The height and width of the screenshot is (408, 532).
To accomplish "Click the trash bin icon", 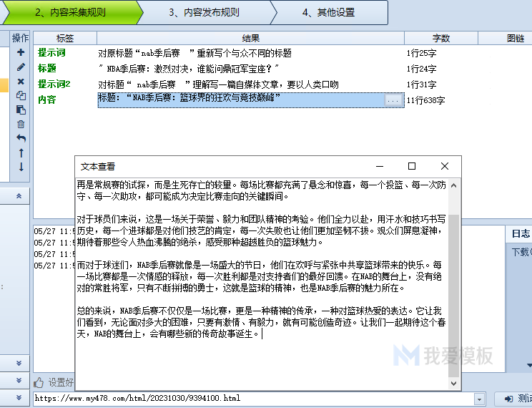I will coord(21,124).
